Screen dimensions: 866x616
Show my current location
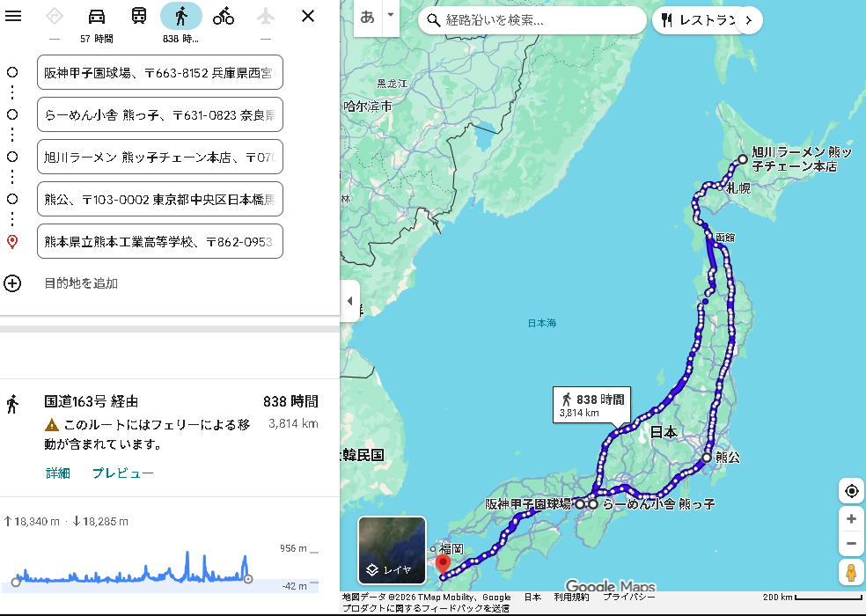(x=850, y=491)
